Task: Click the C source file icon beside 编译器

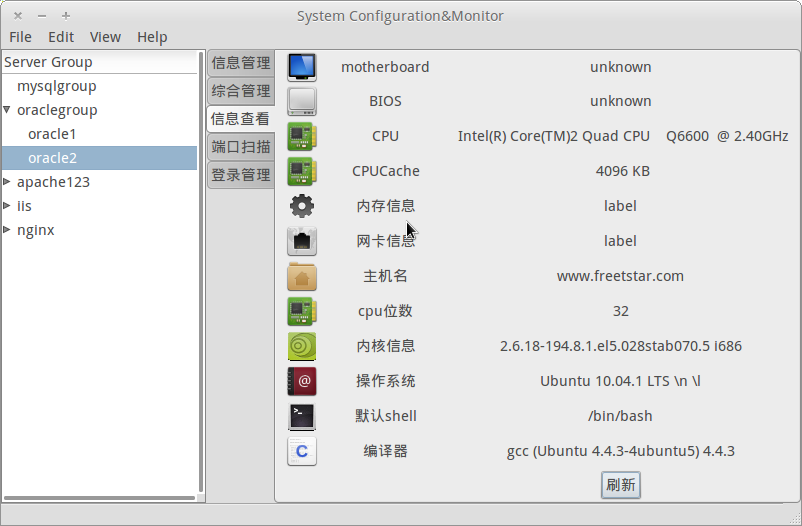Action: (x=302, y=451)
